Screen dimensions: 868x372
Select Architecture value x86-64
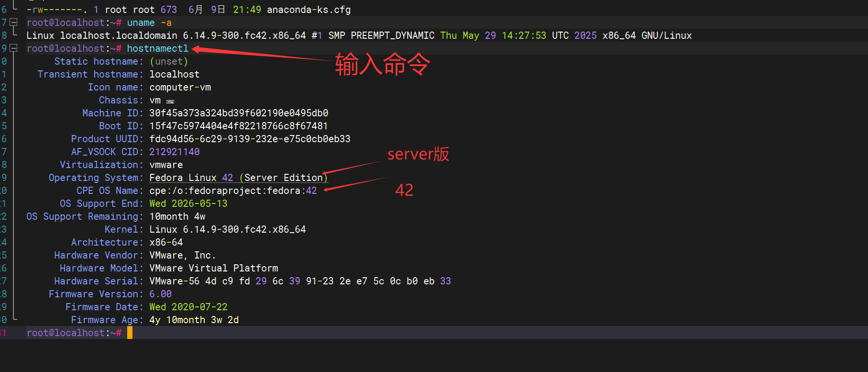tap(166, 242)
